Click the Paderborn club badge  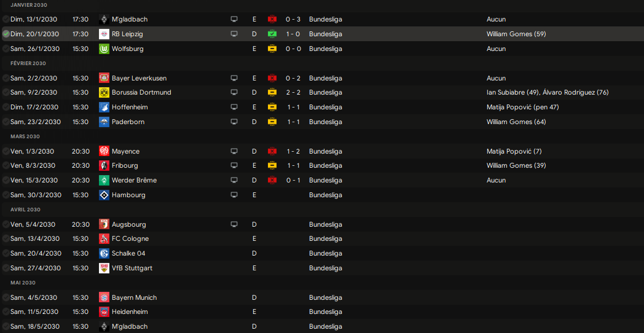point(104,122)
